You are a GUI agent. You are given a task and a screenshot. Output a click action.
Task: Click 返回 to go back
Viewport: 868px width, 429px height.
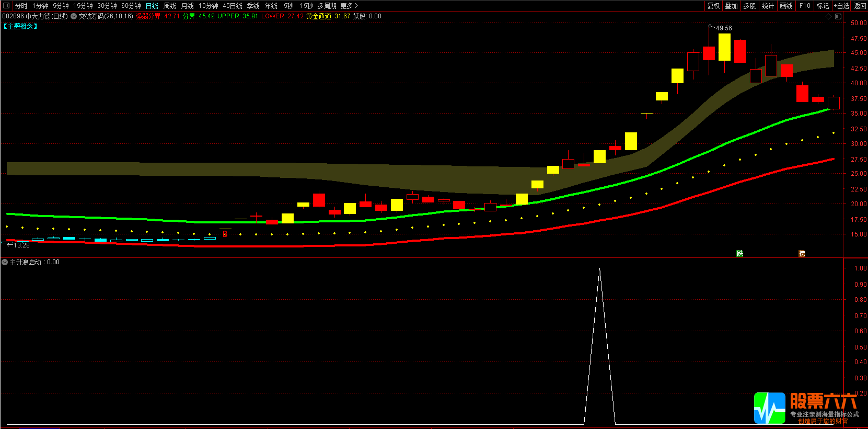(860, 6)
